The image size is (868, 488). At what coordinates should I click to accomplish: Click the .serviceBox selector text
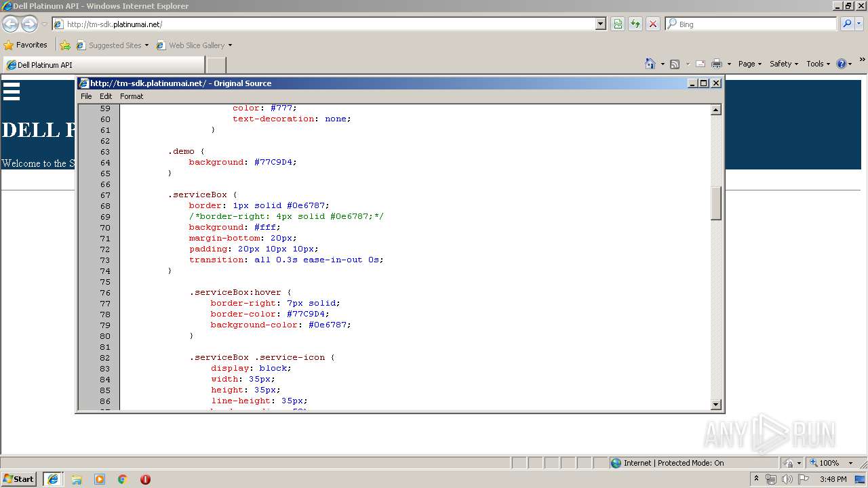197,195
